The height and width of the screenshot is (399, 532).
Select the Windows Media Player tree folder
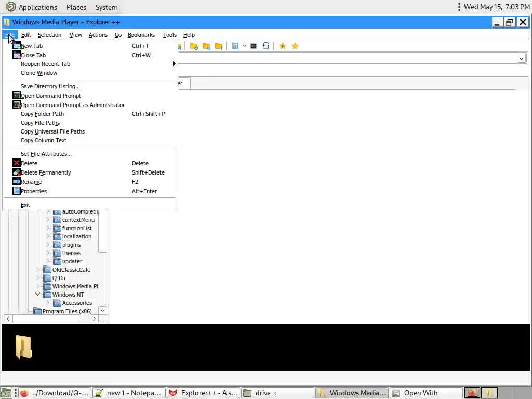(75, 286)
